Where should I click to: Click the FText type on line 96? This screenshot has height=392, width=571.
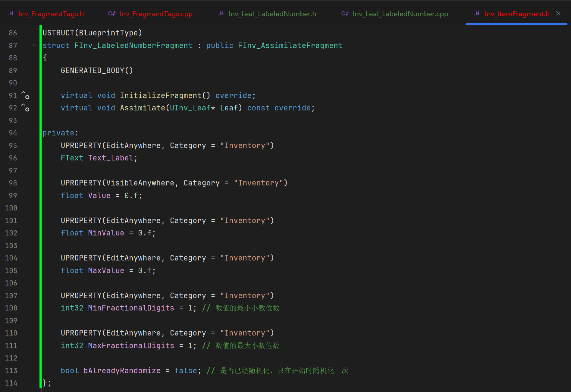pos(72,158)
